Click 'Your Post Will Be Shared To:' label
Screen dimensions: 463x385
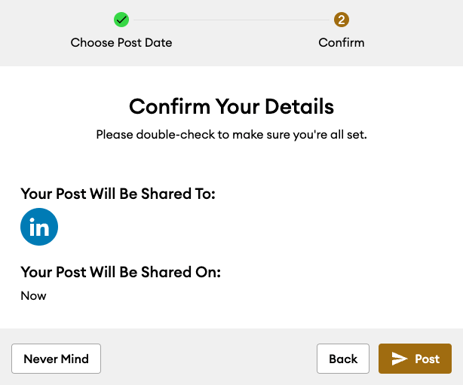(x=118, y=194)
